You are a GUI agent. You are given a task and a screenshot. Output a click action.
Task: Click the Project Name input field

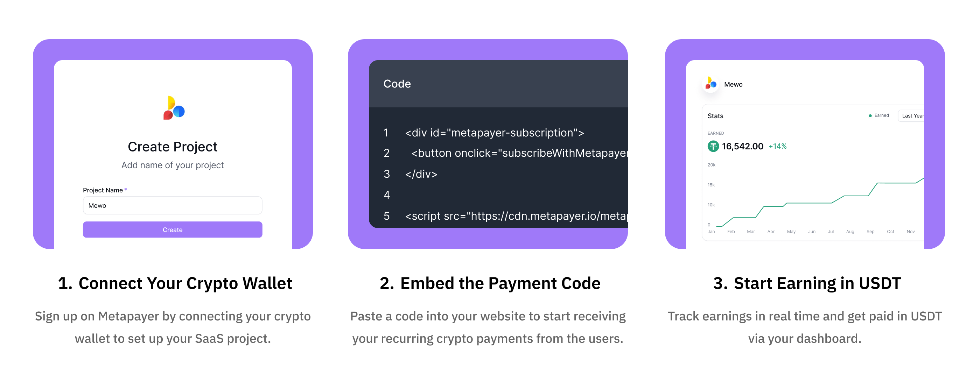(x=172, y=205)
